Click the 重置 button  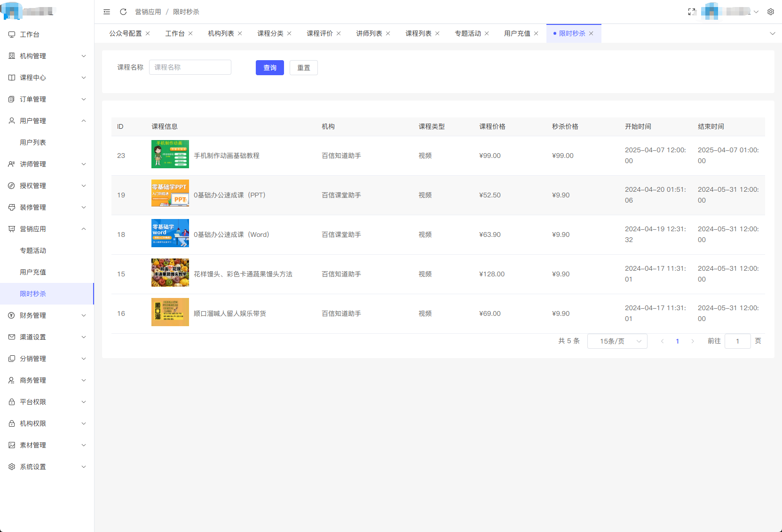tap(303, 68)
